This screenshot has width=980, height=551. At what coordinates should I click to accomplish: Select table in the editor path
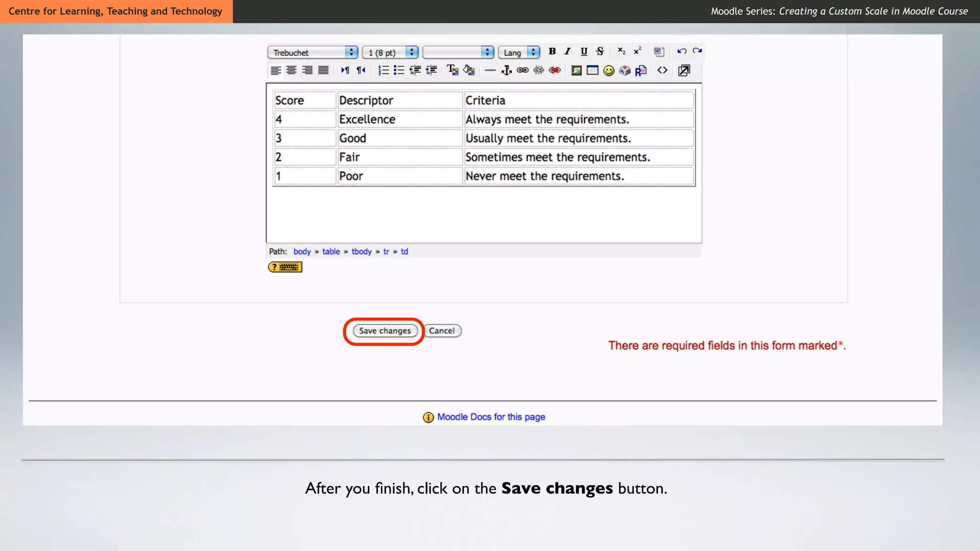331,252
